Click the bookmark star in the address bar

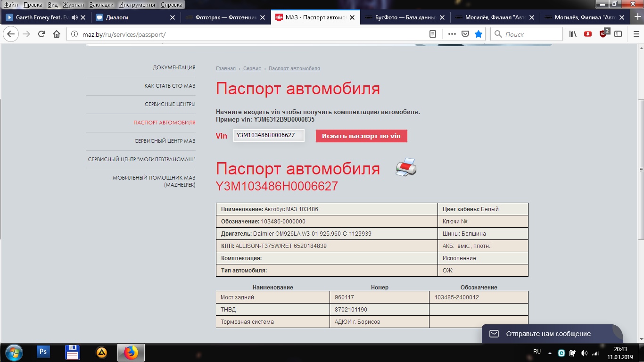(479, 34)
